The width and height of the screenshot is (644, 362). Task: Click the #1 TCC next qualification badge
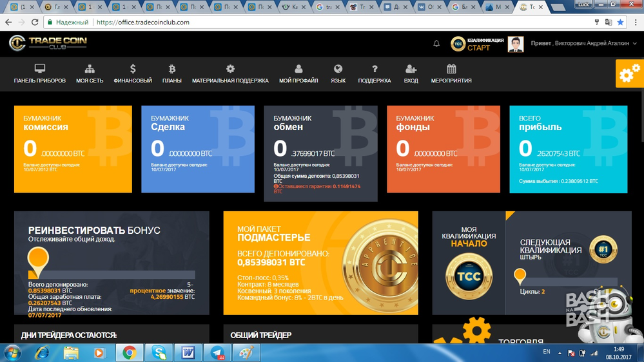coord(603,249)
